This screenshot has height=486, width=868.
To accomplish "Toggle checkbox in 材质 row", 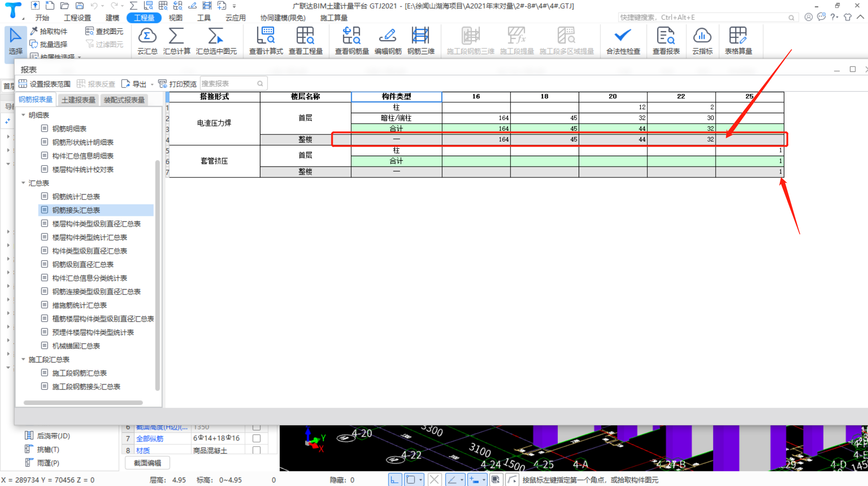I will 256,450.
